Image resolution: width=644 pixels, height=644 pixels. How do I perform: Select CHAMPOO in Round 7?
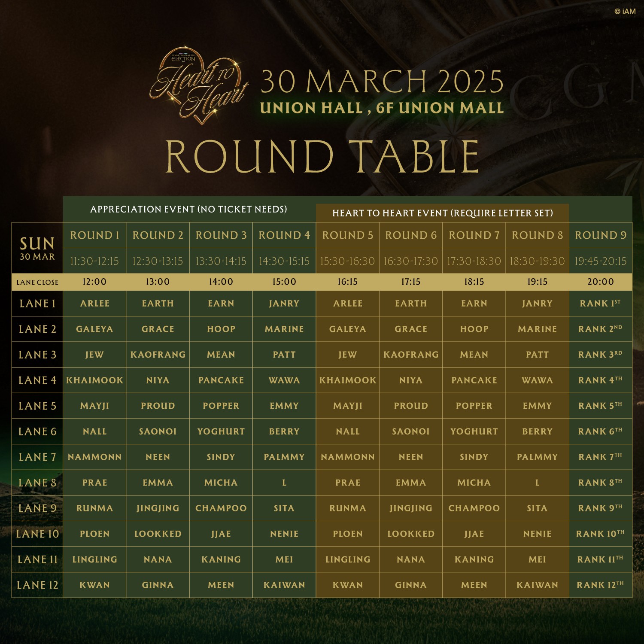click(474, 508)
